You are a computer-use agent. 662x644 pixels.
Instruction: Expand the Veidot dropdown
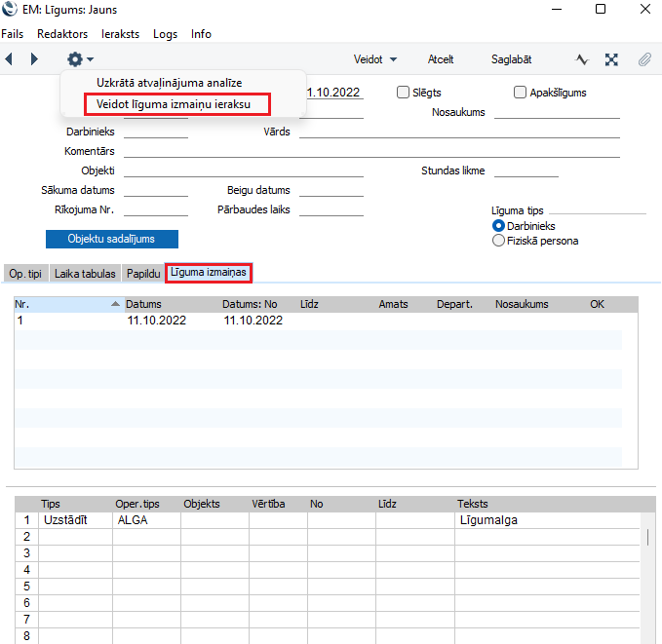[x=375, y=59]
